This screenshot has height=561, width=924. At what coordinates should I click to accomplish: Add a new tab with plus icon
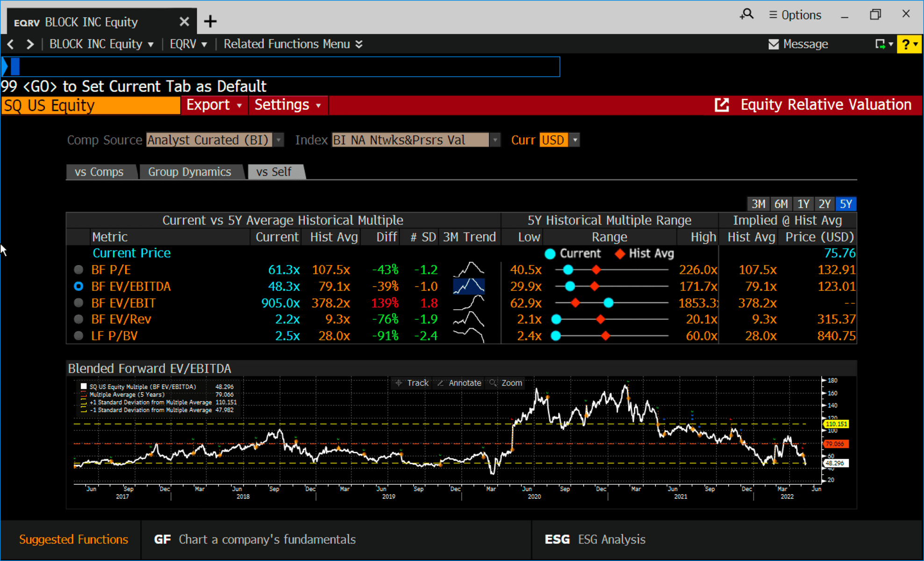pos(210,22)
